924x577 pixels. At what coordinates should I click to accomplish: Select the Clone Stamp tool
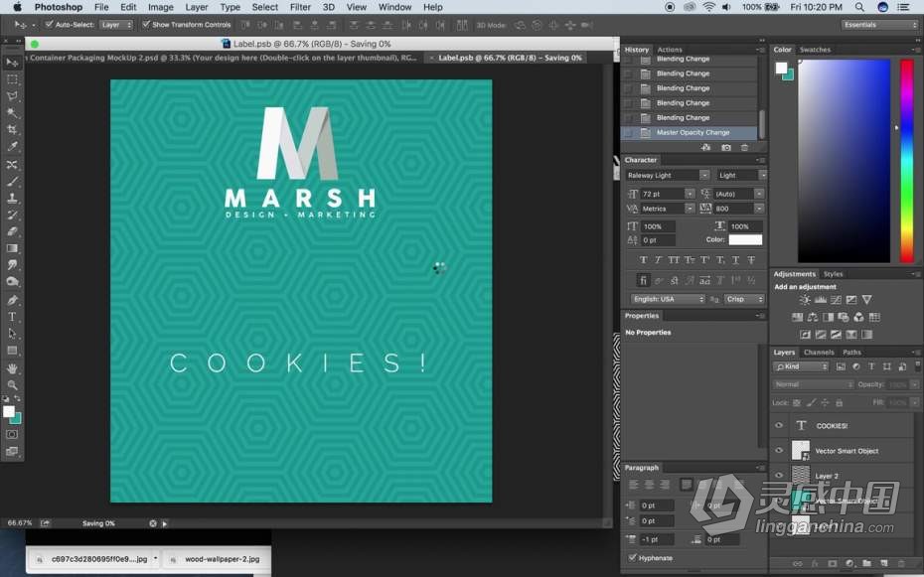click(12, 199)
